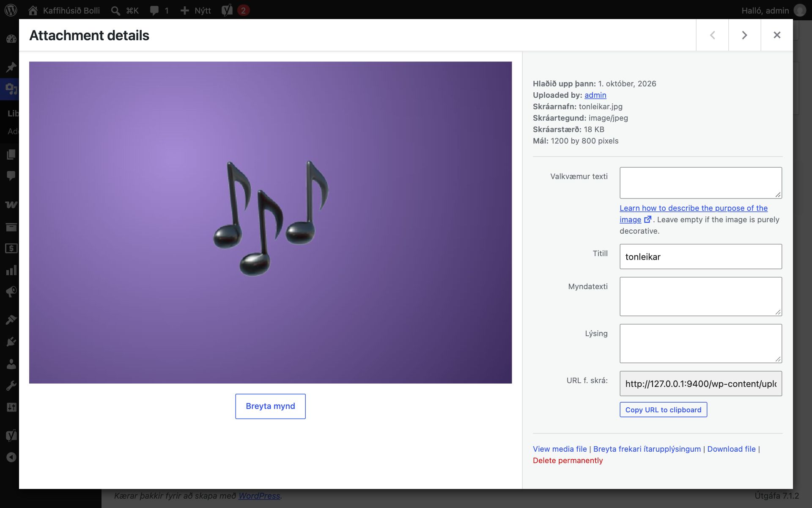Viewport: 812px width, 508px height.
Task: Open the Settings sliders sidebar icon
Action: coord(11,407)
